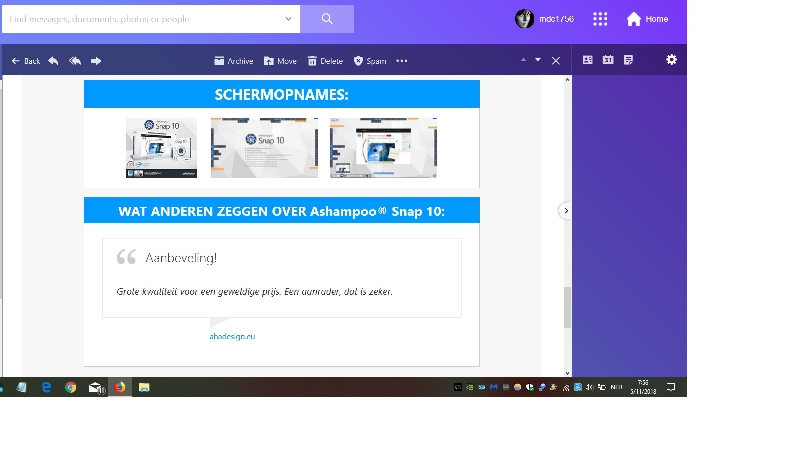Open the settings gear icon
This screenshot has height=450, width=800.
click(x=671, y=60)
